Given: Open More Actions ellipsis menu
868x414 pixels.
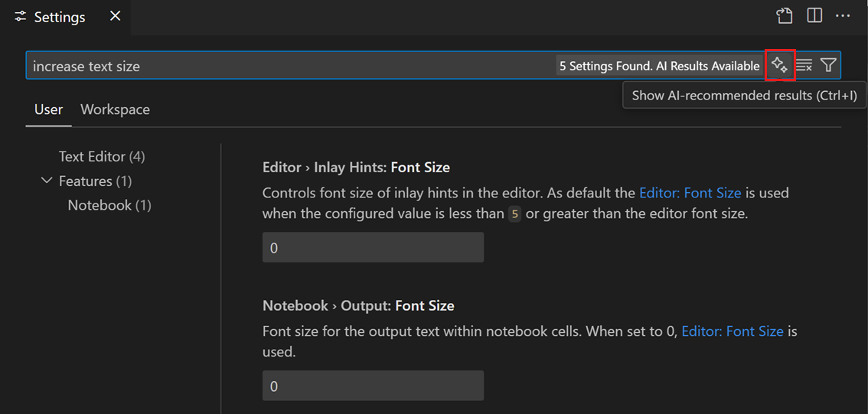Looking at the screenshot, I should coord(843,16).
